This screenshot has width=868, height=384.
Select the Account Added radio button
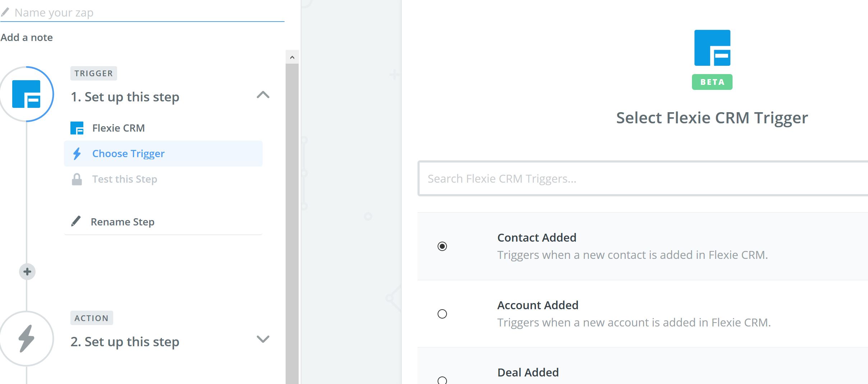pos(442,314)
